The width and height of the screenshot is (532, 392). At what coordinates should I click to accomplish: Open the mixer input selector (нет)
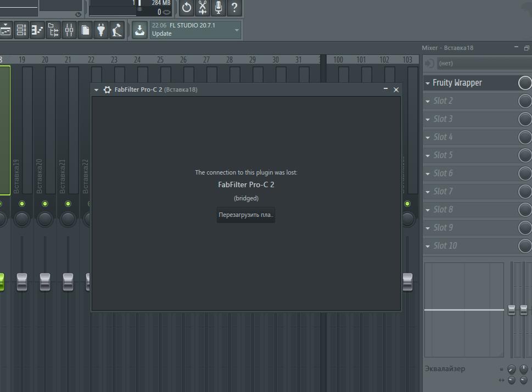pyautogui.click(x=484, y=63)
